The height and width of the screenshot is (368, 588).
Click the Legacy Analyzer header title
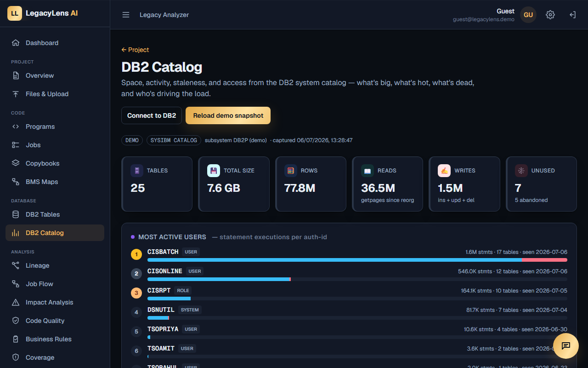(x=164, y=15)
